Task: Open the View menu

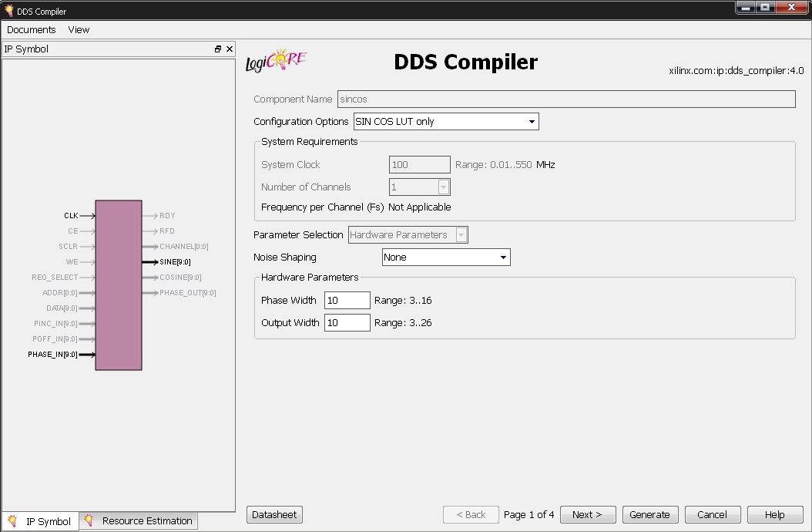Action: coord(79,30)
